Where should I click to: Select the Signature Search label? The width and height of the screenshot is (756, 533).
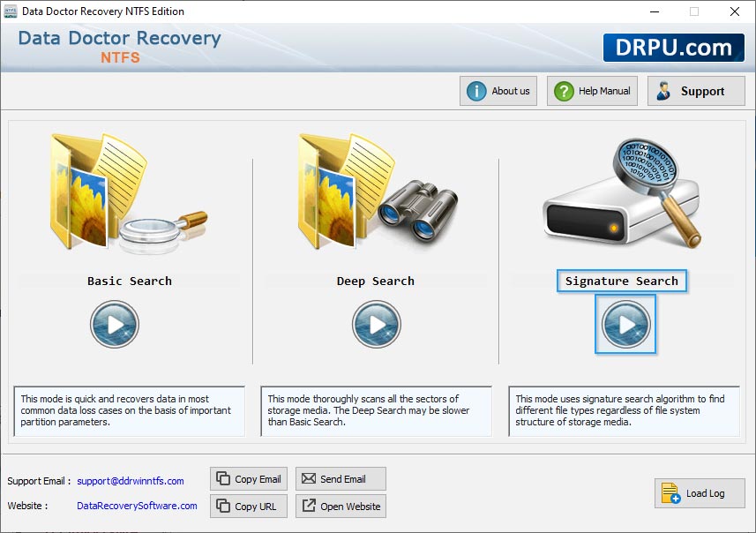622,281
